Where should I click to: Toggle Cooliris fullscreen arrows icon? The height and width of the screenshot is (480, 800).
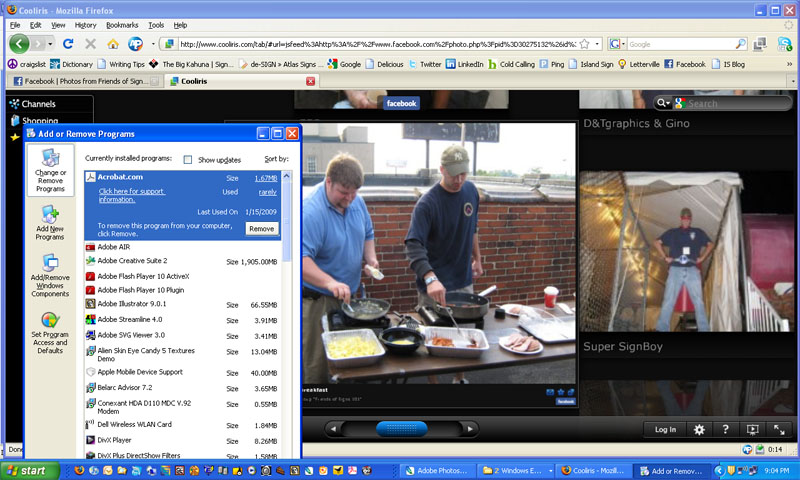pos(779,430)
